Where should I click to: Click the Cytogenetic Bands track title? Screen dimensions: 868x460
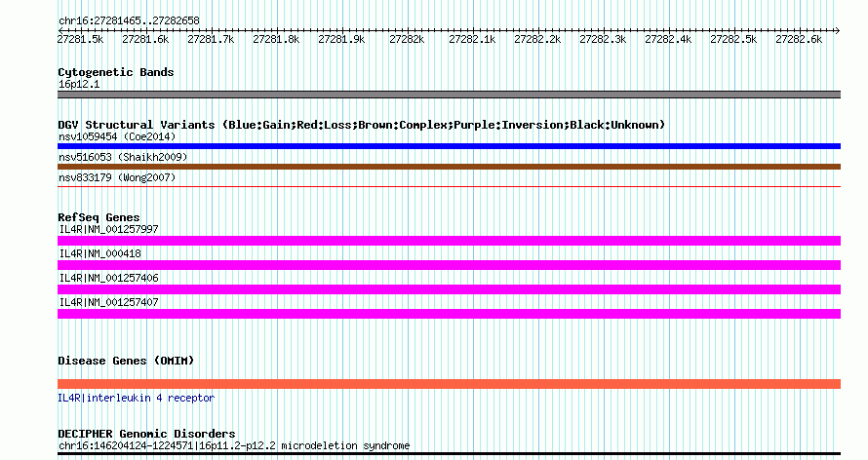(x=116, y=72)
